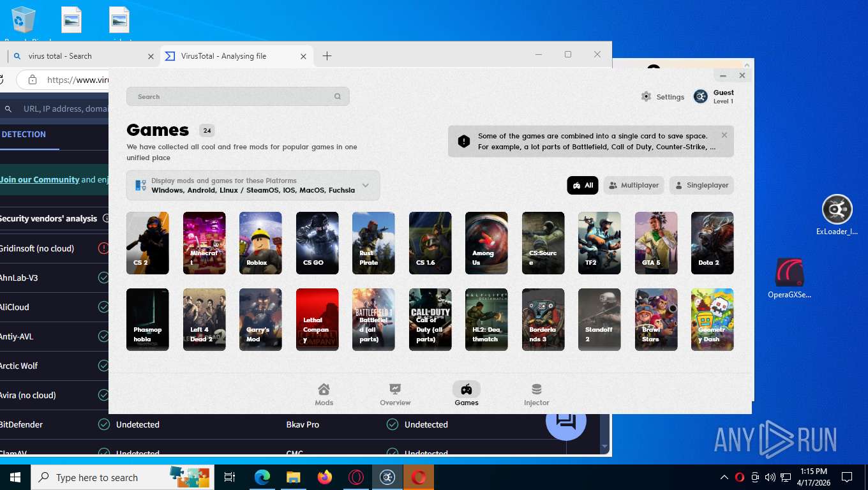Open the Brawl Stars game card
The width and height of the screenshot is (868, 490).
click(656, 320)
